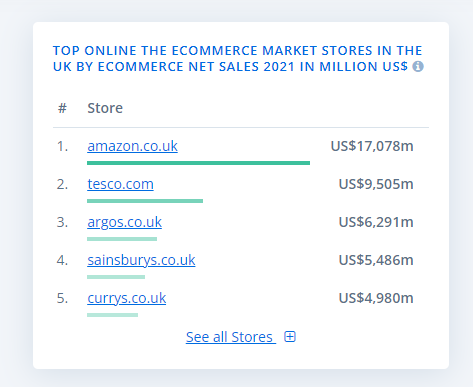
Task: Open the tesco.com store link
Action: tap(120, 184)
